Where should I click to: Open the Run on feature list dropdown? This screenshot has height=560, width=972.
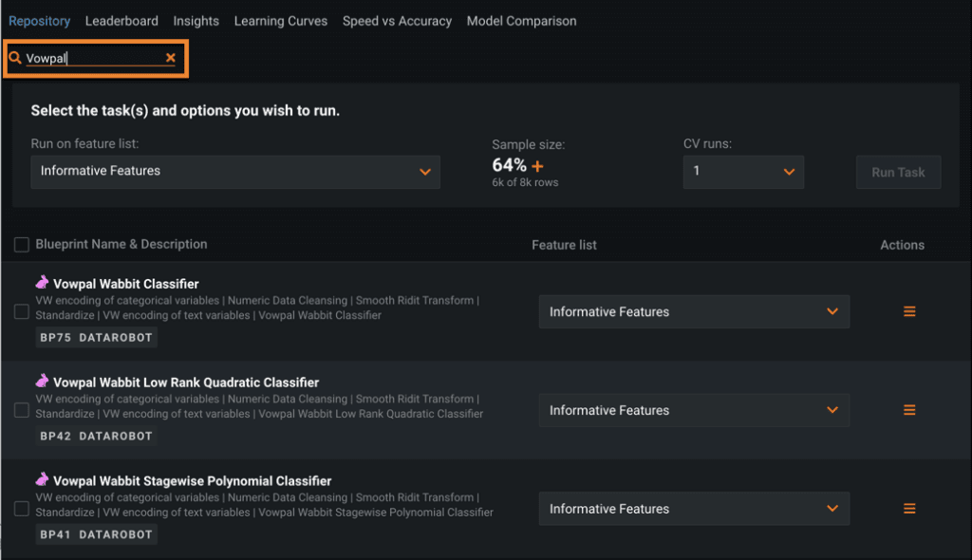pyautogui.click(x=235, y=172)
